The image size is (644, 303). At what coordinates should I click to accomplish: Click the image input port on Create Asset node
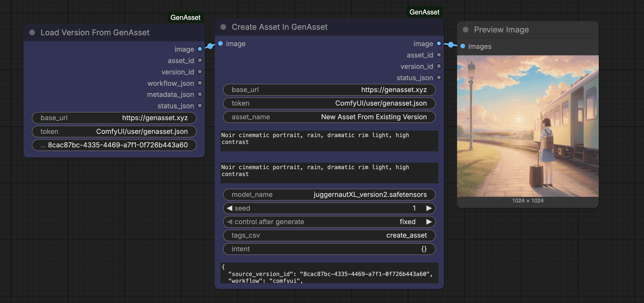pos(220,43)
